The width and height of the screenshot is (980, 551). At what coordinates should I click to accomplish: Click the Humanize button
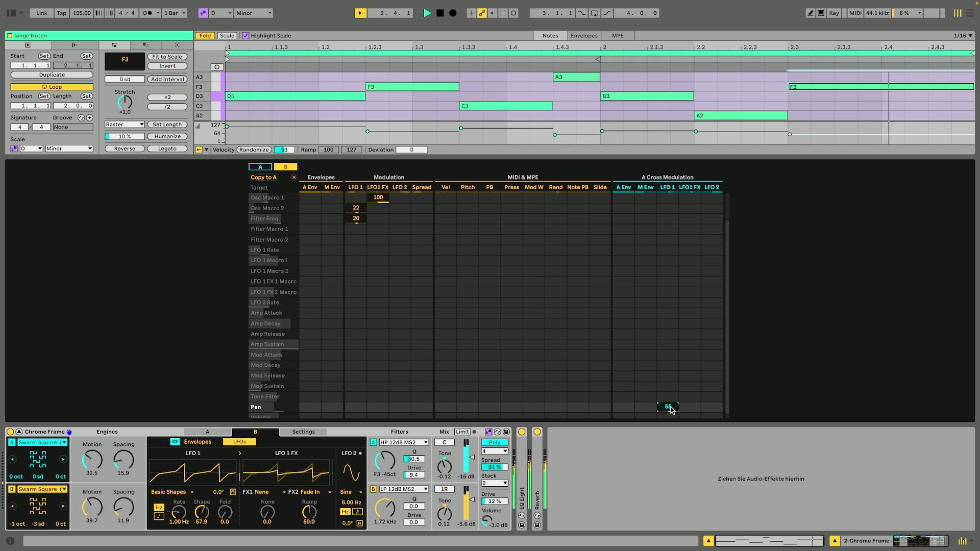click(x=167, y=137)
